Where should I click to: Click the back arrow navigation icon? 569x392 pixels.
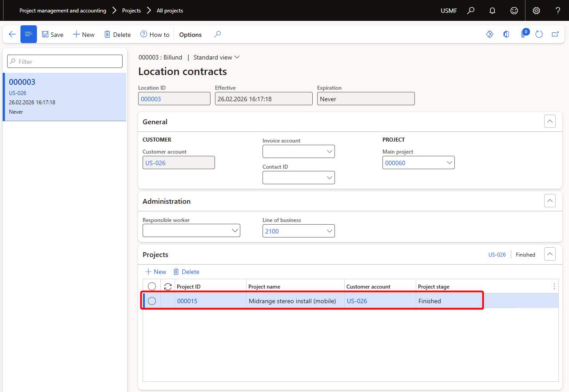click(x=12, y=34)
